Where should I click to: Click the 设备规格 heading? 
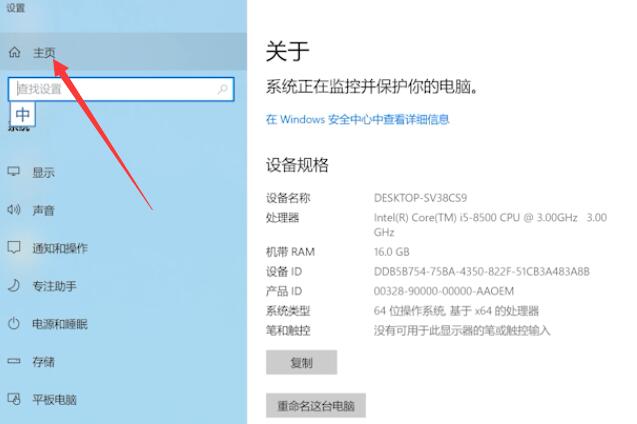pos(297,165)
